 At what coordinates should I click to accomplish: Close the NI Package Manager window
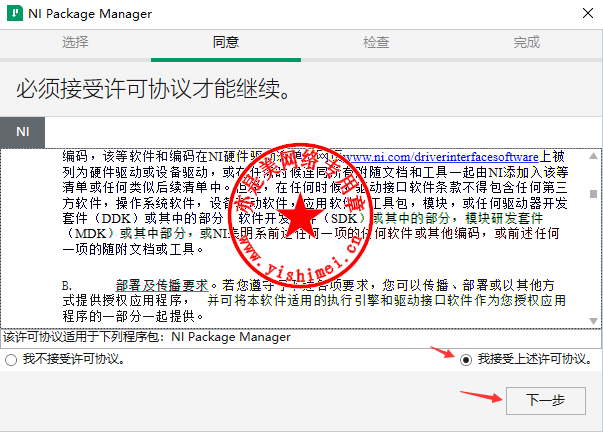point(588,13)
